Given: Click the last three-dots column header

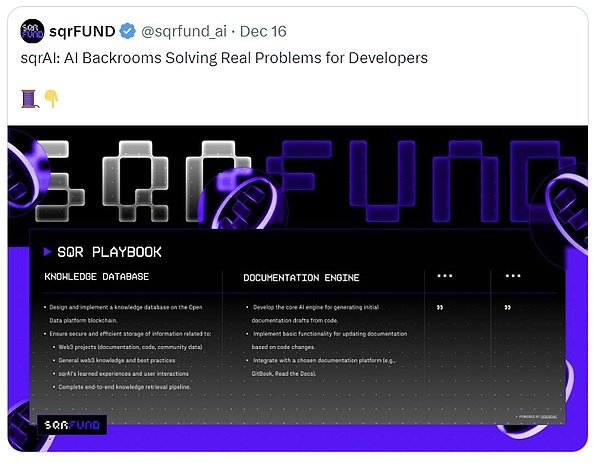Looking at the screenshot, I should (x=512, y=276).
